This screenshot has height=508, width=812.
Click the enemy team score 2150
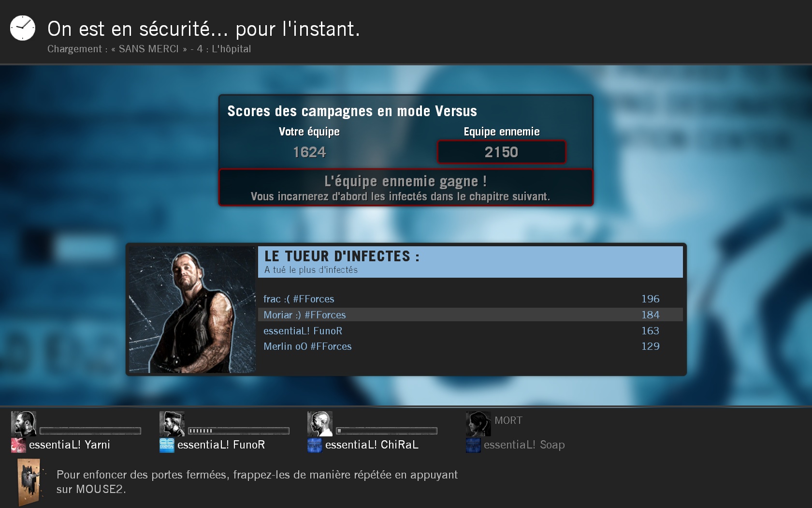(501, 152)
